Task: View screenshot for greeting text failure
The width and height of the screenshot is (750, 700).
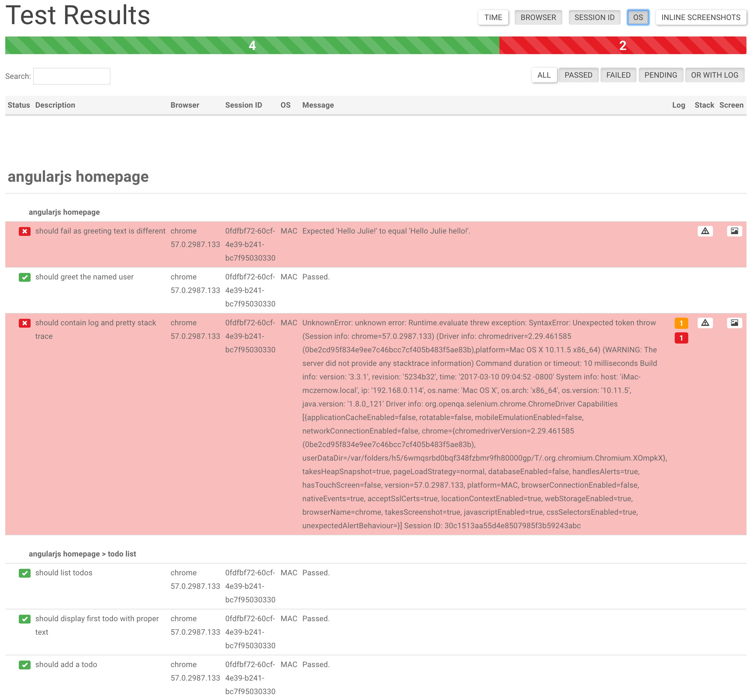Action: (734, 231)
